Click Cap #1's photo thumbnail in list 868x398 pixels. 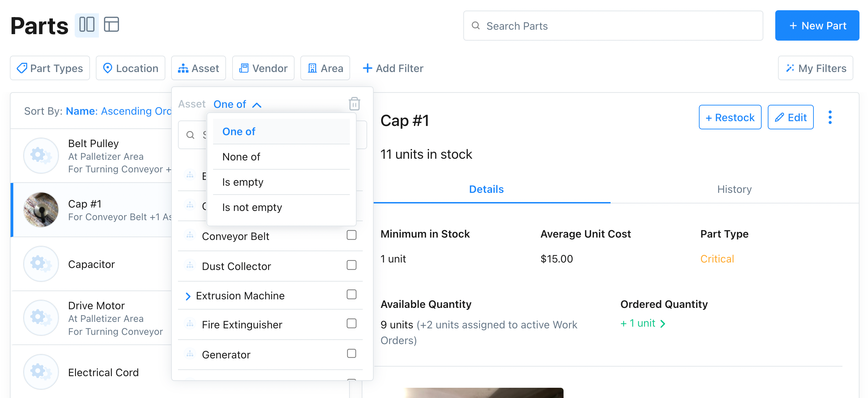tap(41, 210)
